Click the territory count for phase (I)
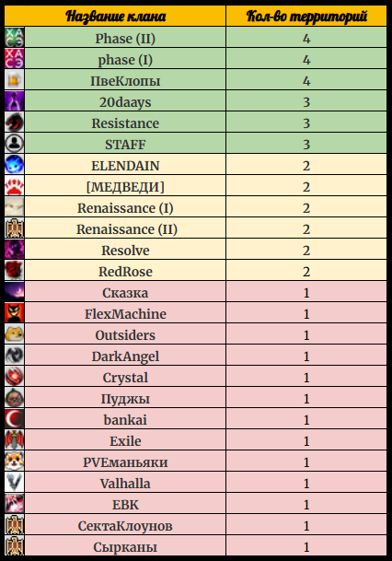The height and width of the screenshot is (561, 392). tap(306, 58)
